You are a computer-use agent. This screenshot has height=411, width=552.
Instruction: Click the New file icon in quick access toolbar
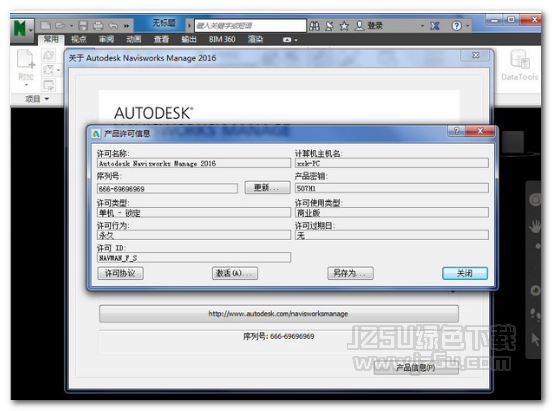[45, 26]
